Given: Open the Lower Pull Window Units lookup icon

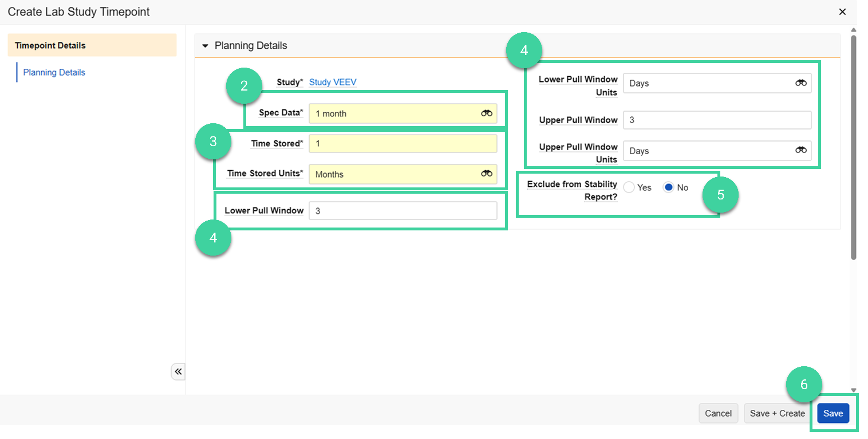Looking at the screenshot, I should [800, 83].
